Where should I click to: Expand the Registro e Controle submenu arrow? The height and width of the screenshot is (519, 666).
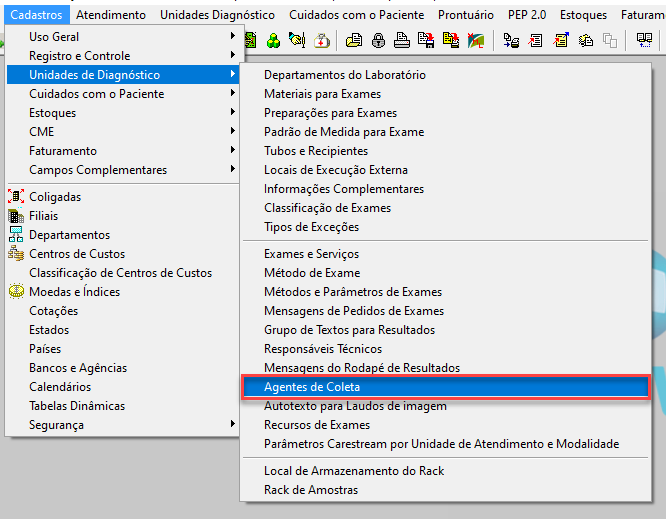(232, 55)
